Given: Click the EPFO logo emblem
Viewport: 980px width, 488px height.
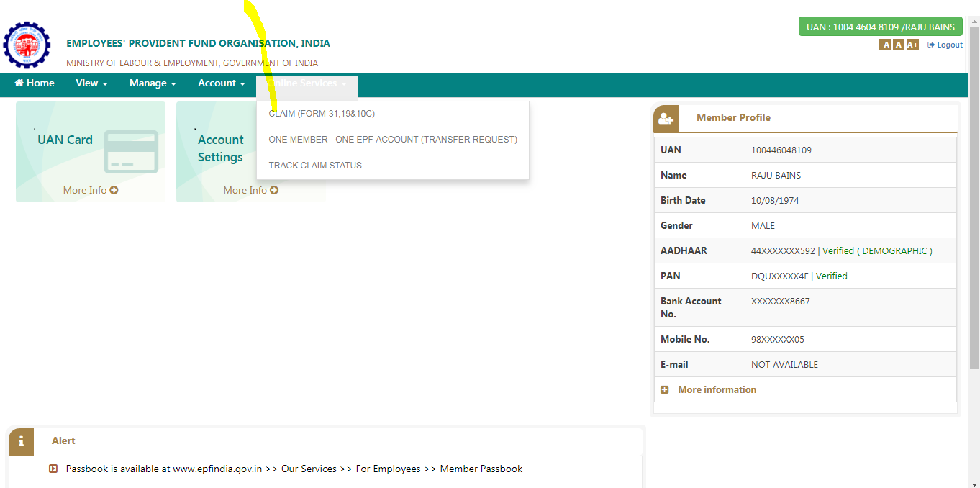Looking at the screenshot, I should [x=27, y=45].
